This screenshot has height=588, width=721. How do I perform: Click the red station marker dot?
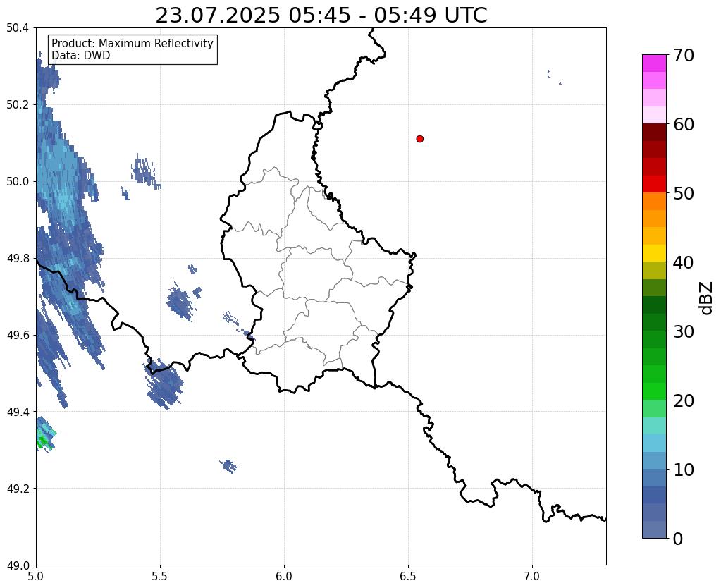(x=419, y=139)
